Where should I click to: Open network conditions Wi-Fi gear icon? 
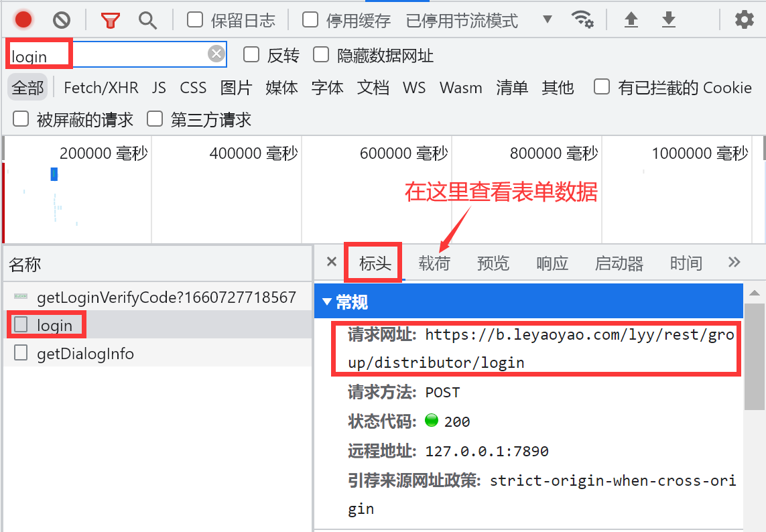pyautogui.click(x=582, y=20)
